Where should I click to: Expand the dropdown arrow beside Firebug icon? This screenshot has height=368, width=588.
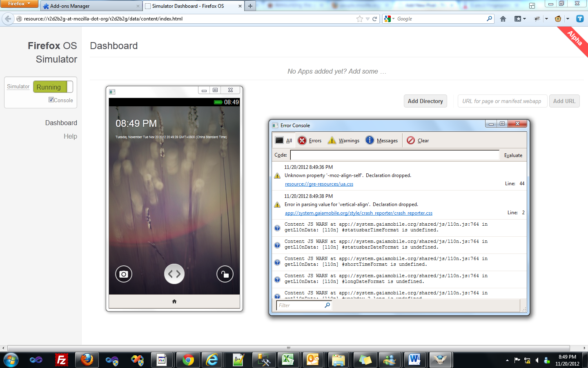pyautogui.click(x=546, y=19)
